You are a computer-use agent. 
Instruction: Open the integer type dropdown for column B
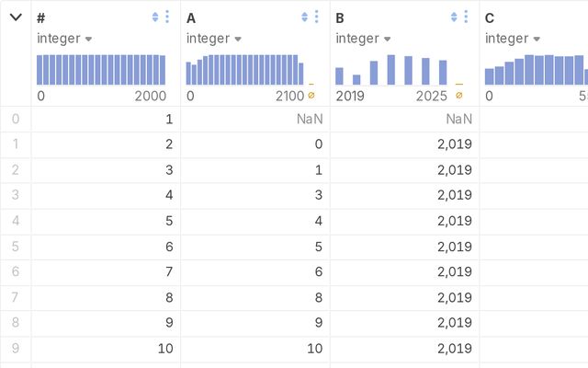coord(363,39)
